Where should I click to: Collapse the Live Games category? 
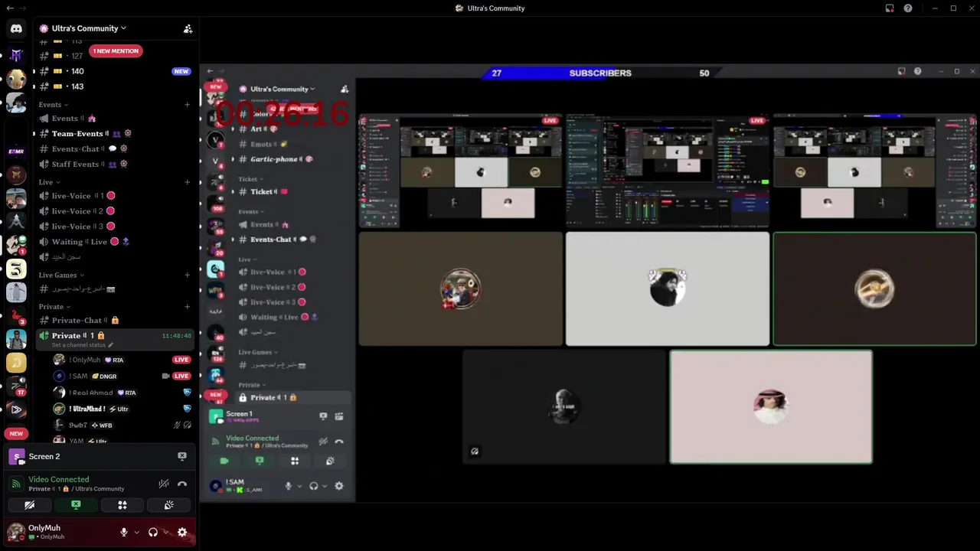(x=61, y=275)
